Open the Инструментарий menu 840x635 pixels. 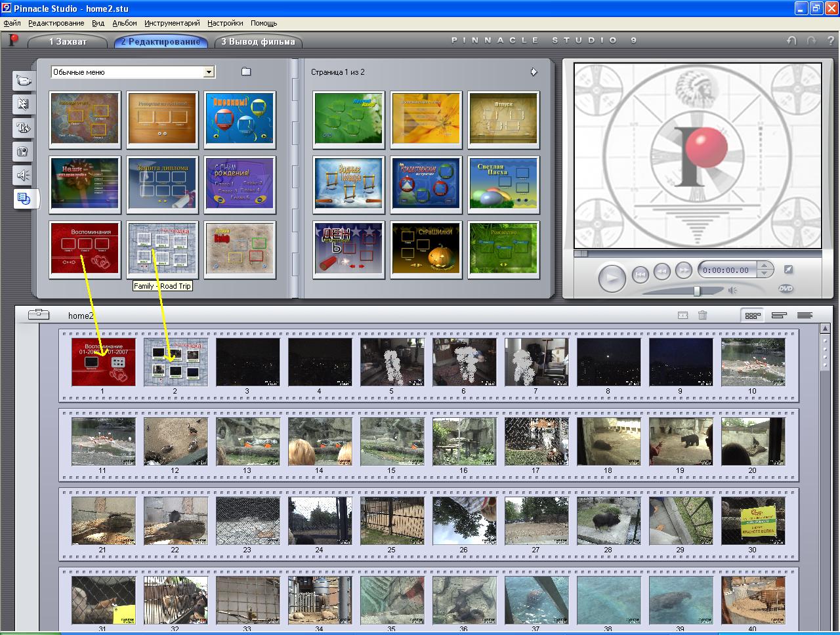(172, 23)
